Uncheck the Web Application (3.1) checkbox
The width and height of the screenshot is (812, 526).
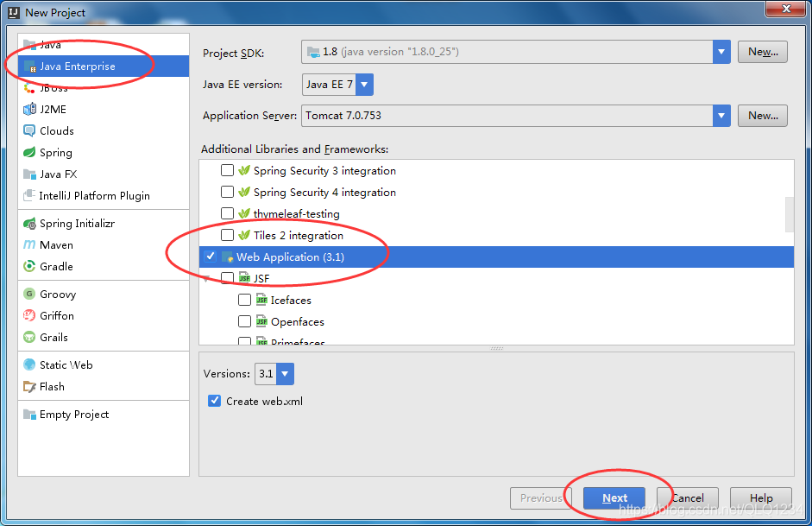coord(211,257)
